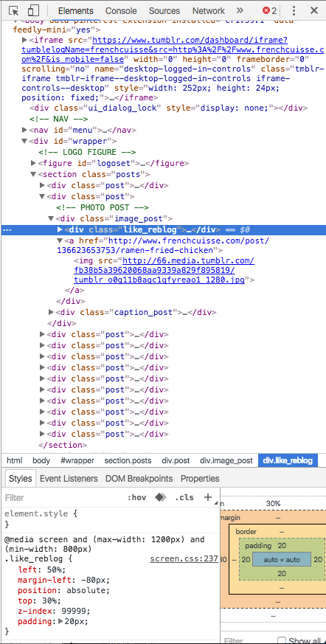Click the @media screen query text
The width and height of the screenshot is (326, 644).
click(104, 544)
